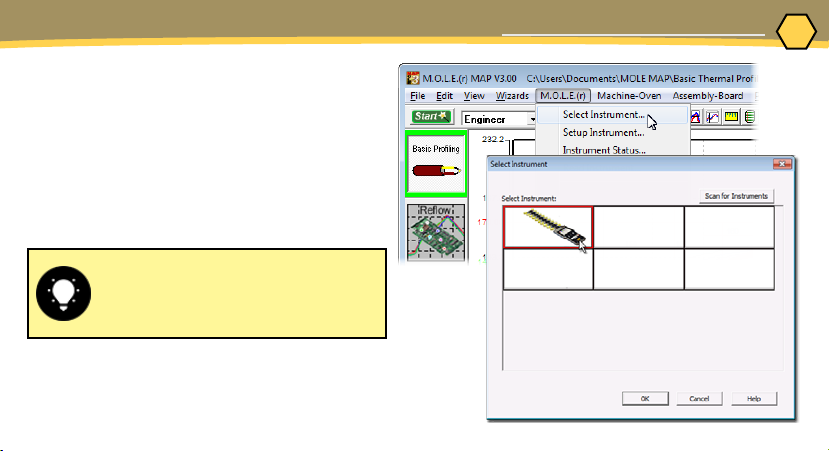Image resolution: width=829 pixels, height=451 pixels.
Task: Open the File menu
Action: [417, 96]
